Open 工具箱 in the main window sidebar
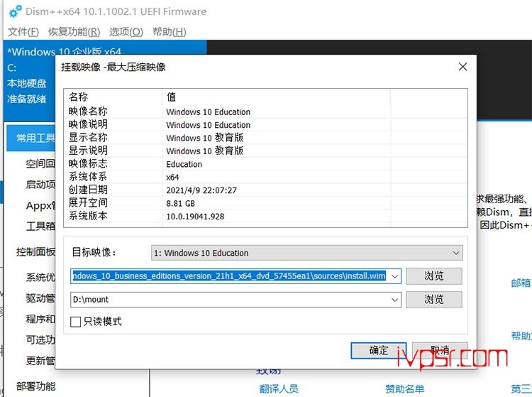 [x=40, y=226]
